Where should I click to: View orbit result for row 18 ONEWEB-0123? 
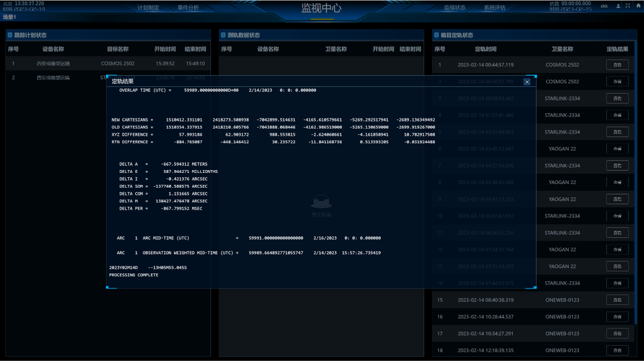click(x=617, y=350)
